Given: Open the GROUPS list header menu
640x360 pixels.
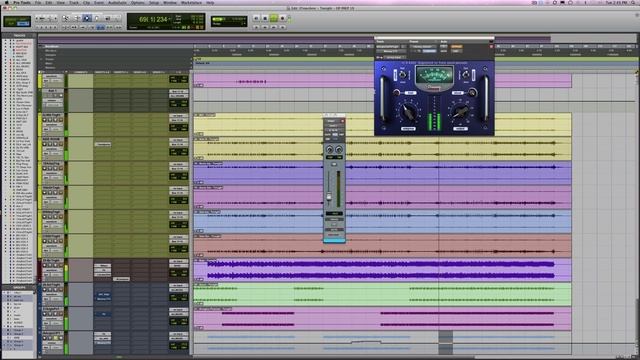Looking at the screenshot, I should pyautogui.click(x=19, y=287).
